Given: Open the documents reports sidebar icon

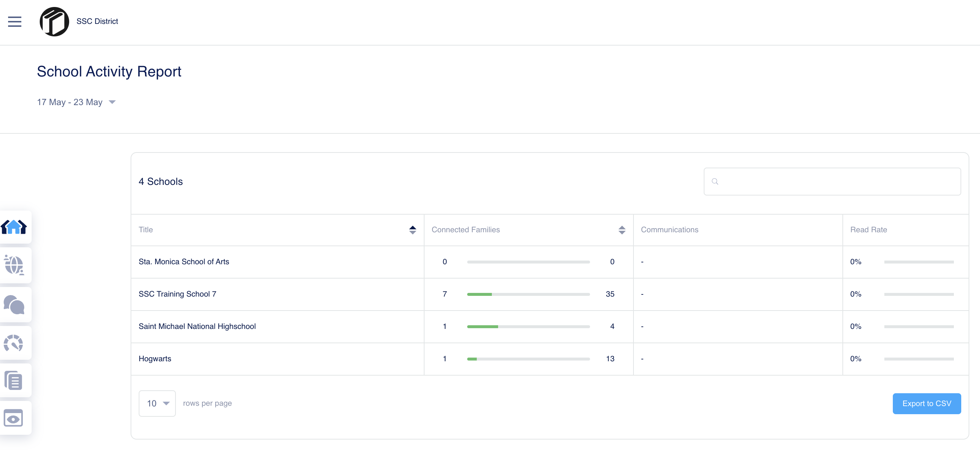Looking at the screenshot, I should pos(14,380).
